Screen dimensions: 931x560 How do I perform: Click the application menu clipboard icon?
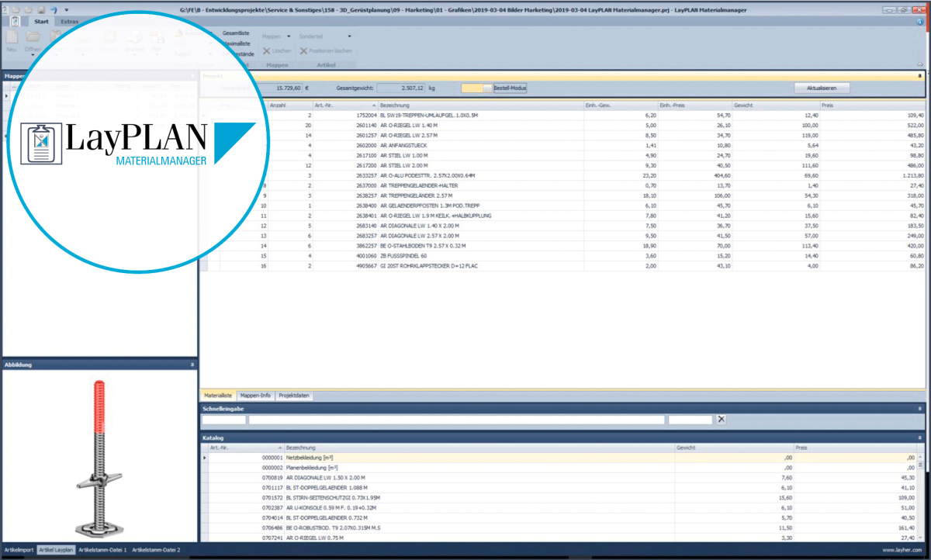point(16,22)
